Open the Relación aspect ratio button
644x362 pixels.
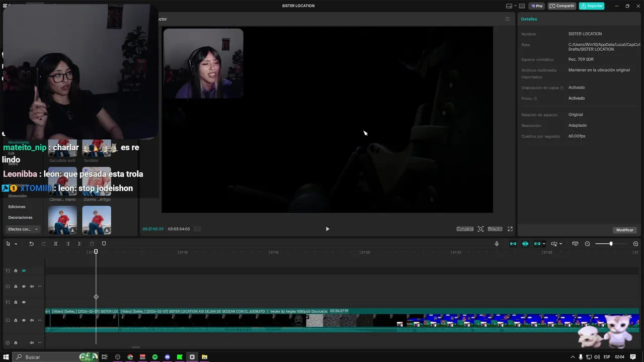[495, 229]
